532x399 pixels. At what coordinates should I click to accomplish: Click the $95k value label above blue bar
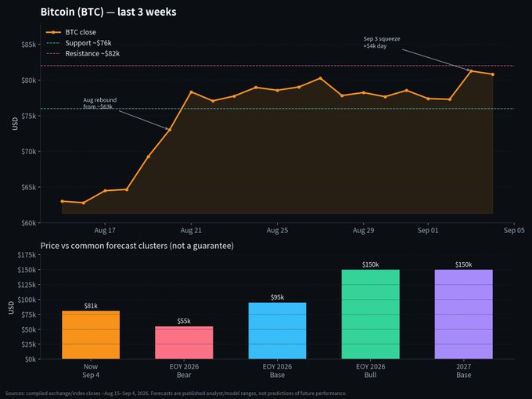pos(277,297)
